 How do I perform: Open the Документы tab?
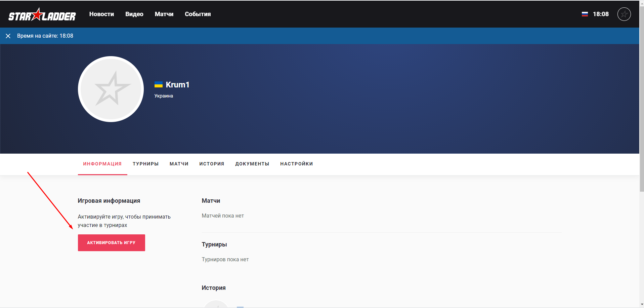pyautogui.click(x=252, y=164)
